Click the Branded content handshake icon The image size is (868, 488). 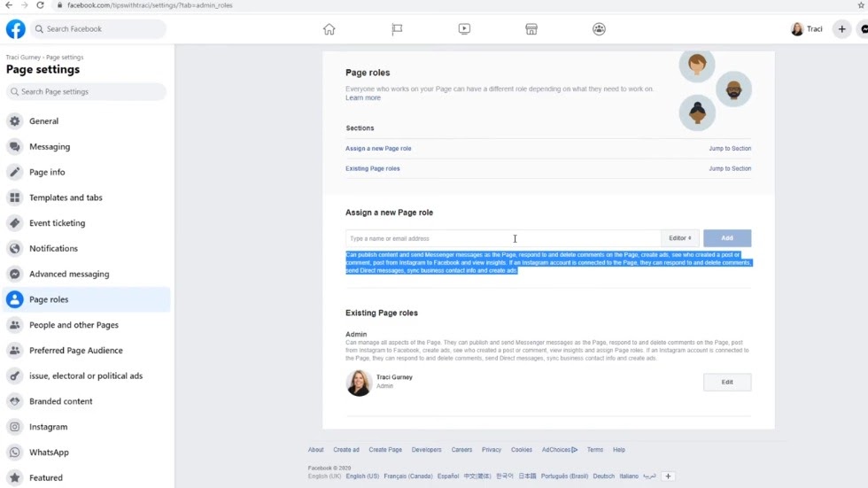click(x=15, y=401)
